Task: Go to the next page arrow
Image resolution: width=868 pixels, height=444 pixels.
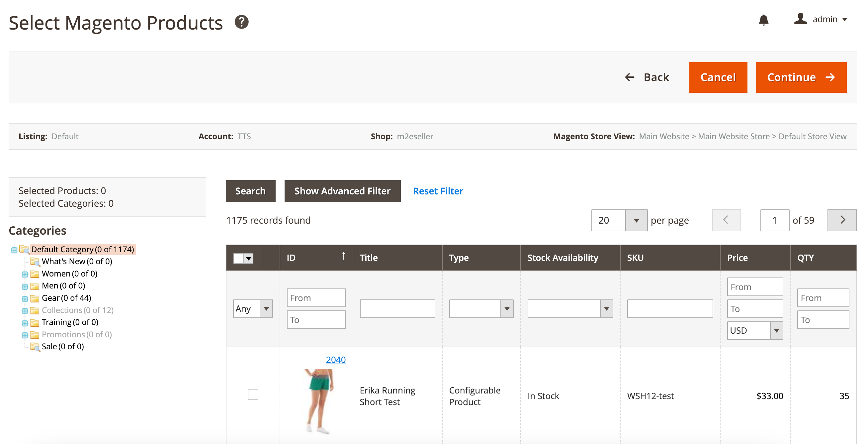Action: (x=842, y=220)
